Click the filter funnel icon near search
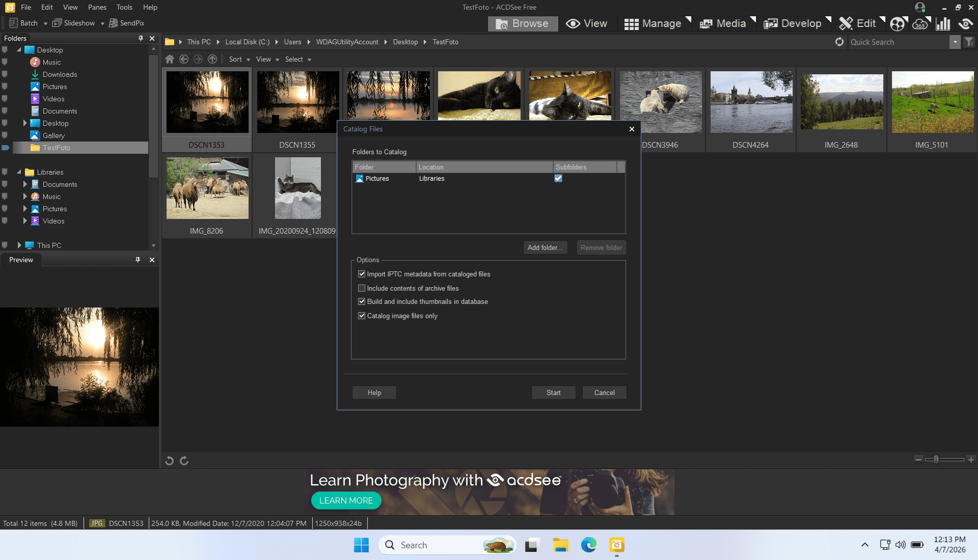The width and height of the screenshot is (978, 560). point(969,42)
